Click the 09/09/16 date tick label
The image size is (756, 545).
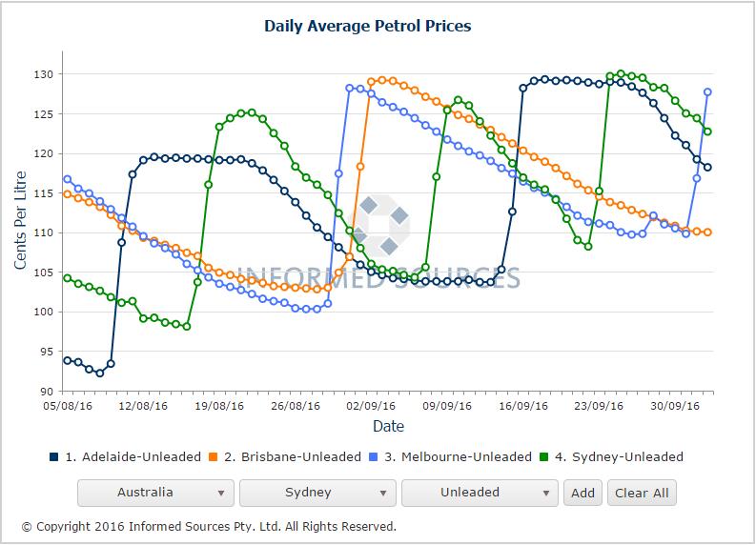pyautogui.click(x=447, y=406)
